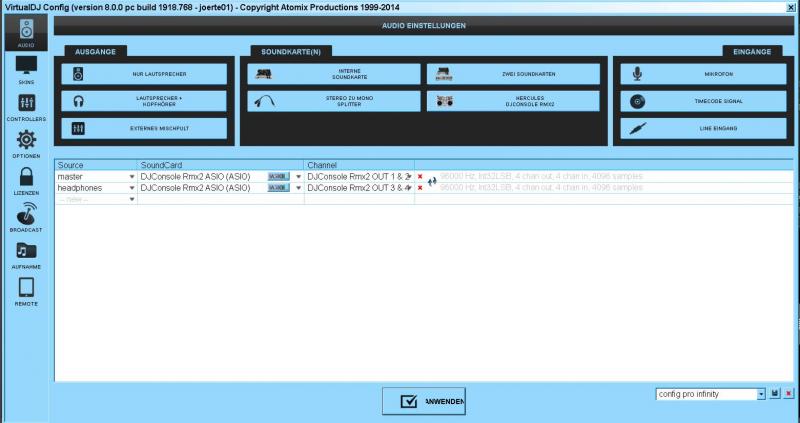Click the Hercules controller icon

click(x=444, y=102)
